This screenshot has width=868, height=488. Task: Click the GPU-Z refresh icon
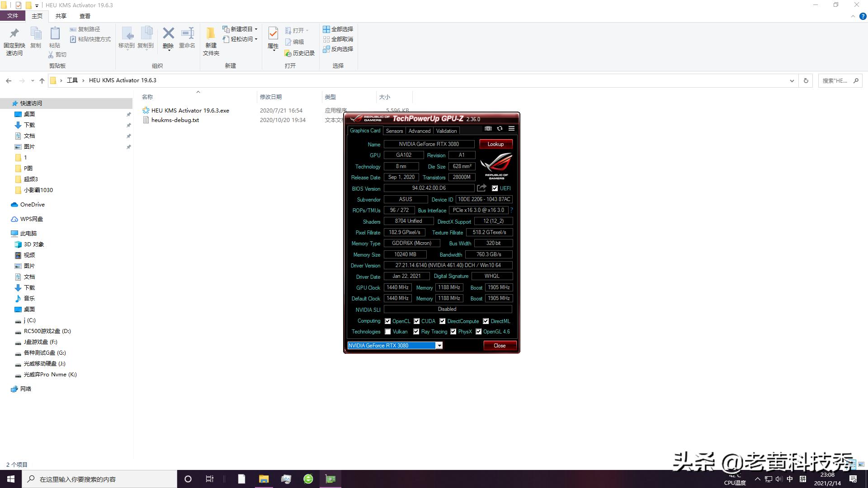(500, 129)
